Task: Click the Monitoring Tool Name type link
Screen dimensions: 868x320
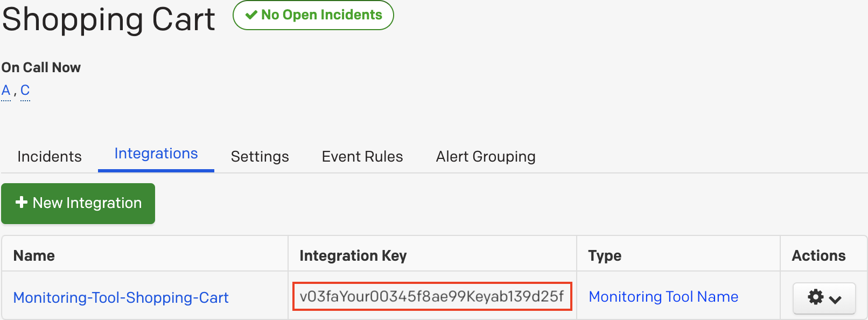Action: click(x=663, y=297)
